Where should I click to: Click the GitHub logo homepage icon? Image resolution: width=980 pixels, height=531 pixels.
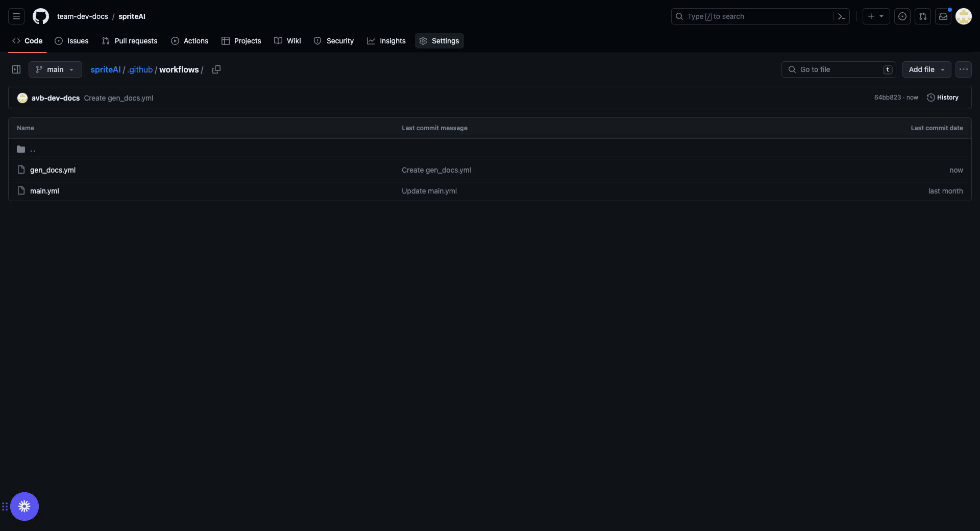41,16
